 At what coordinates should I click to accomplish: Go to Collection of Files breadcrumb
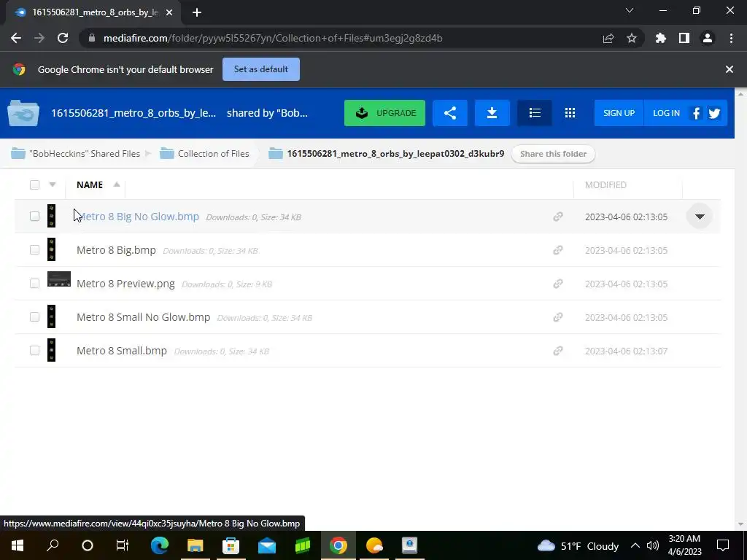(214, 154)
